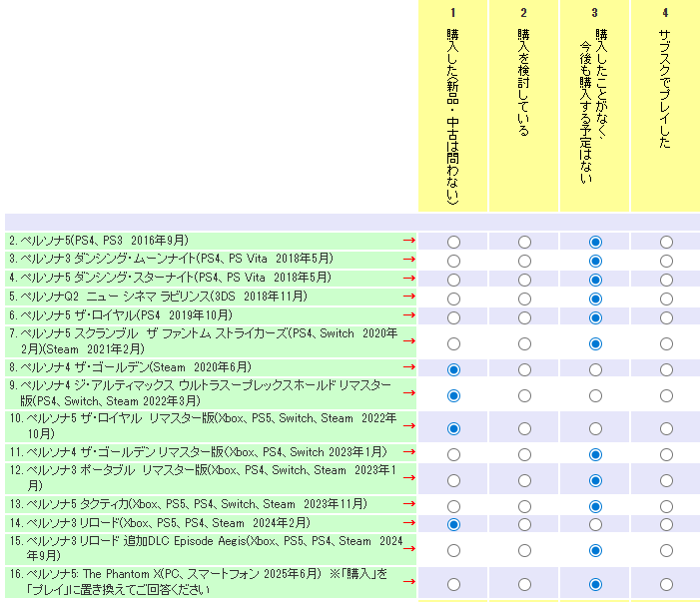700x602 pixels.
Task: Select option 3 for row 5 ペルソナQ2
Action: [x=595, y=299]
